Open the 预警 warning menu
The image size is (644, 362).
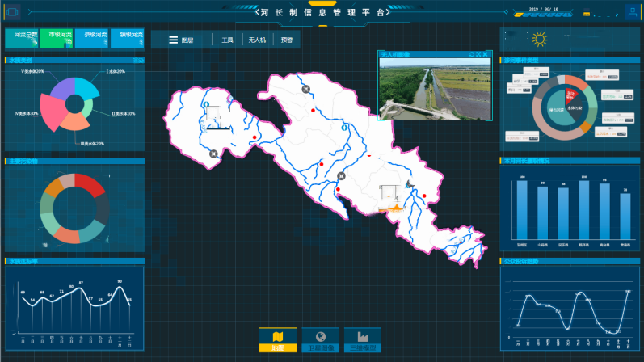pyautogui.click(x=286, y=39)
